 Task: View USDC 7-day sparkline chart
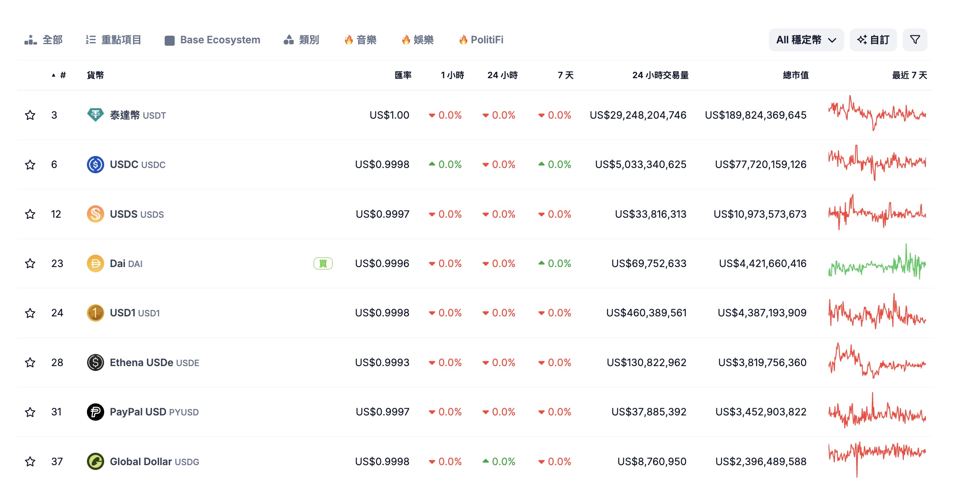877,162
